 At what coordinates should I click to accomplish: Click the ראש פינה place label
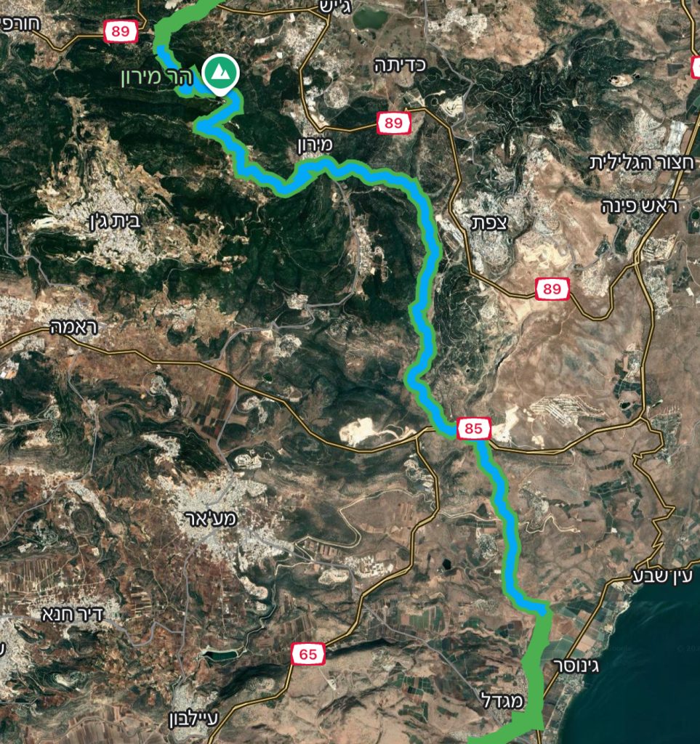(x=640, y=206)
